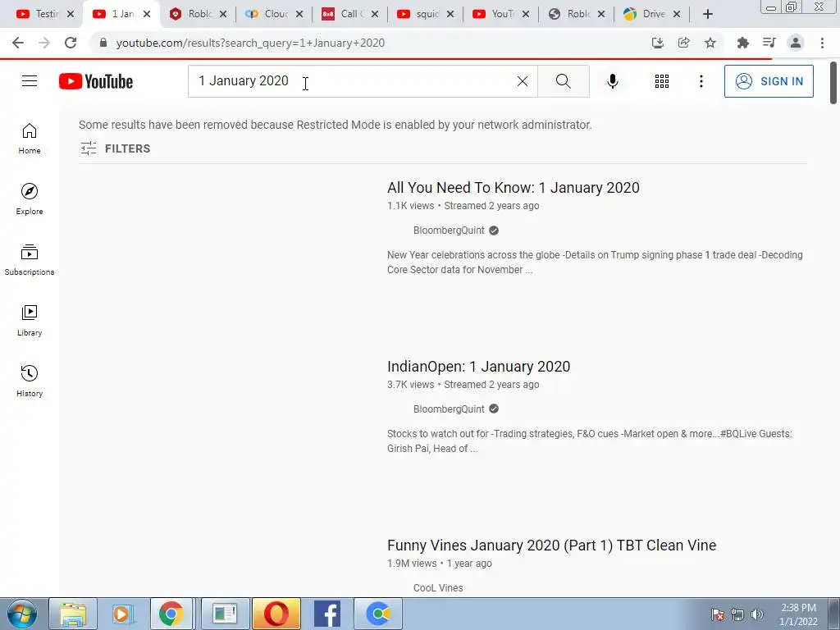
Task: Open Explore in the sidebar
Action: pos(30,199)
